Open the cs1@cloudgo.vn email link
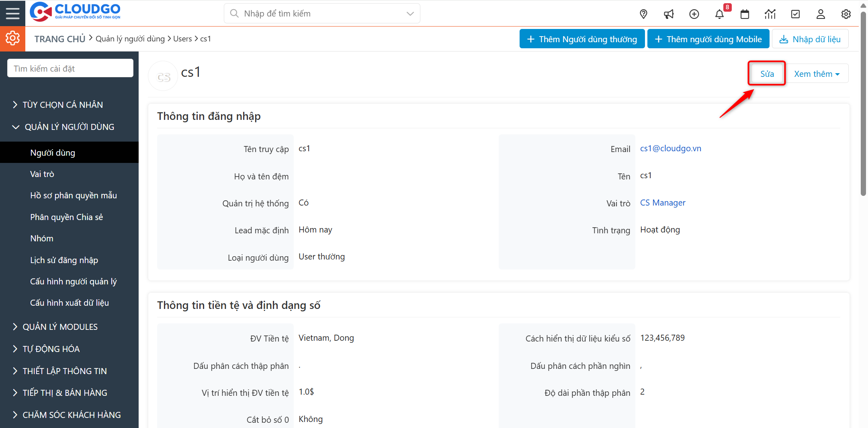Screen dimensions: 868x428 pyautogui.click(x=670, y=148)
